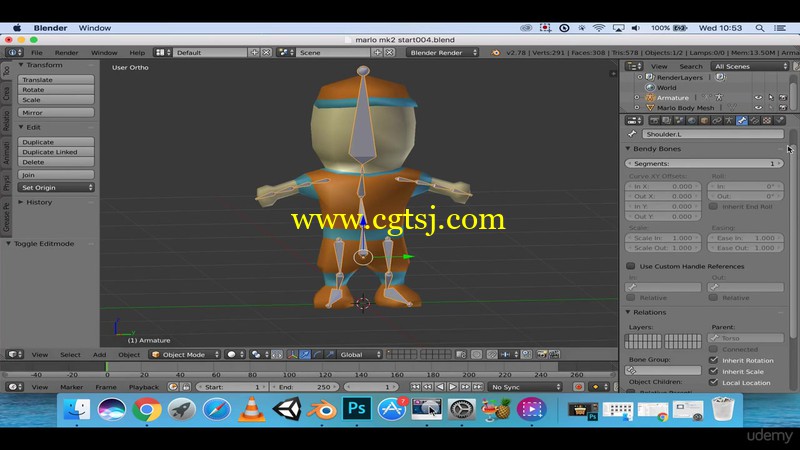This screenshot has height=450, width=800.
Task: Open the World properties tab icon
Action: pyautogui.click(x=692, y=120)
